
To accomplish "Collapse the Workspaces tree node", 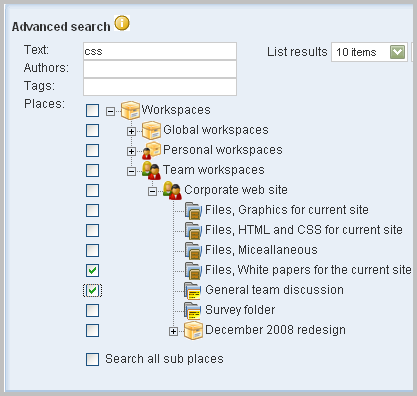I will (110, 111).
